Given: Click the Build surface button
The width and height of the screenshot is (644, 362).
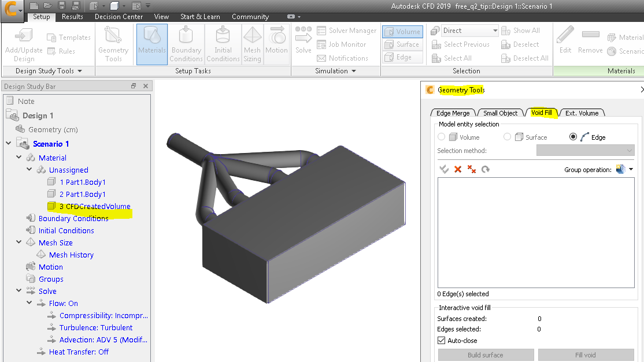Looking at the screenshot, I should coord(486,354).
